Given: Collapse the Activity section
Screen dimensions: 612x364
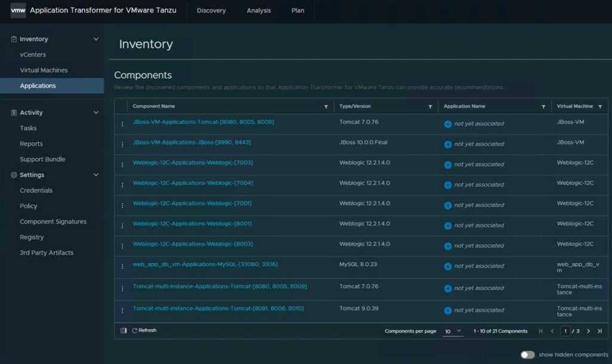Looking at the screenshot, I should (x=96, y=113).
